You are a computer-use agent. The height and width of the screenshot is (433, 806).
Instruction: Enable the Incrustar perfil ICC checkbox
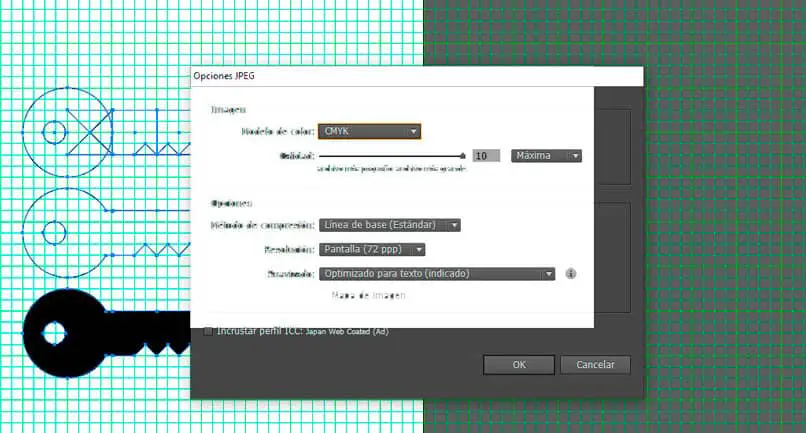click(x=208, y=331)
